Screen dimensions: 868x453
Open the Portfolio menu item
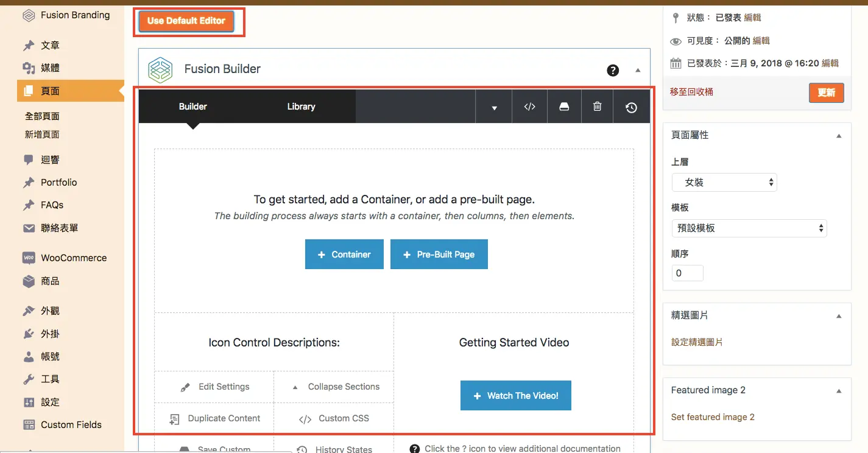click(x=59, y=183)
